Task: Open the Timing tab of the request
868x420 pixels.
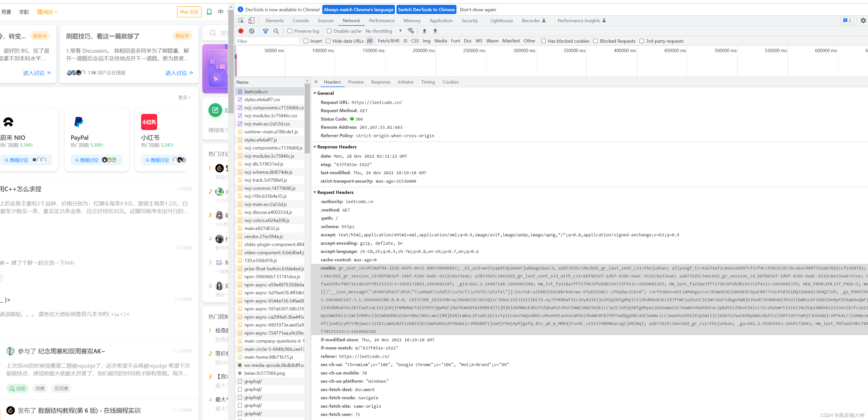Action: (x=428, y=82)
